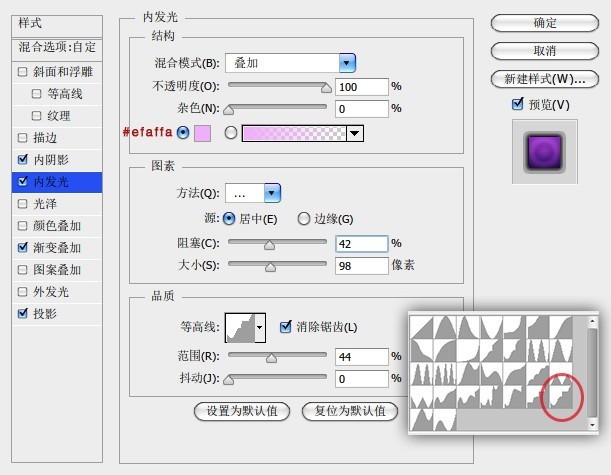Image resolution: width=611 pixels, height=475 pixels.
Task: Choose the linear contour preset thumbnail
Action: [422, 327]
